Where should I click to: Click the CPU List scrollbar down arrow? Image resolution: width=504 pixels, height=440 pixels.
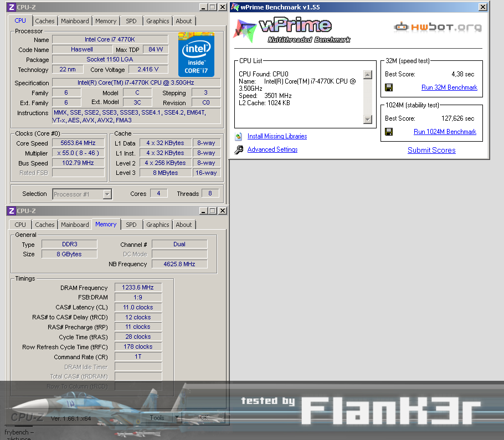point(367,120)
